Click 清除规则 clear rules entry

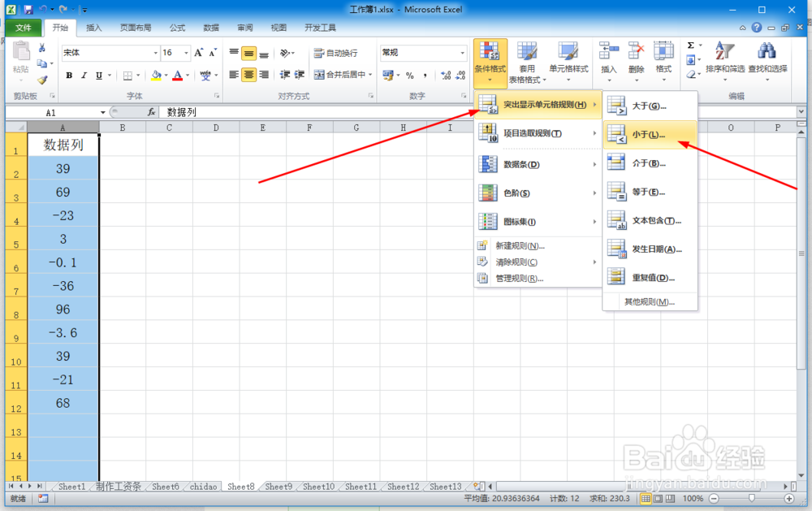click(538, 262)
